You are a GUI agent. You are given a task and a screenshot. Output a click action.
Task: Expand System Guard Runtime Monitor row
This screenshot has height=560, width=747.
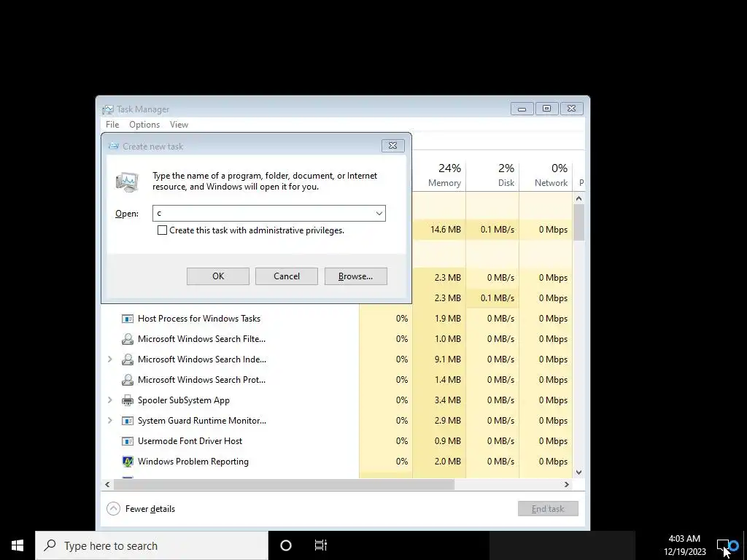point(110,421)
